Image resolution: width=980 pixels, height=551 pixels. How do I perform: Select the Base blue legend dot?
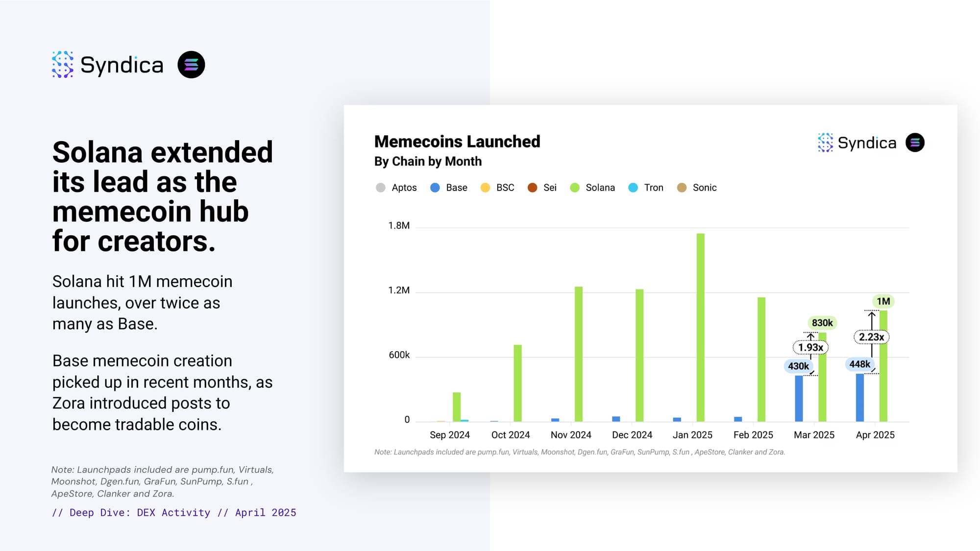tap(435, 188)
